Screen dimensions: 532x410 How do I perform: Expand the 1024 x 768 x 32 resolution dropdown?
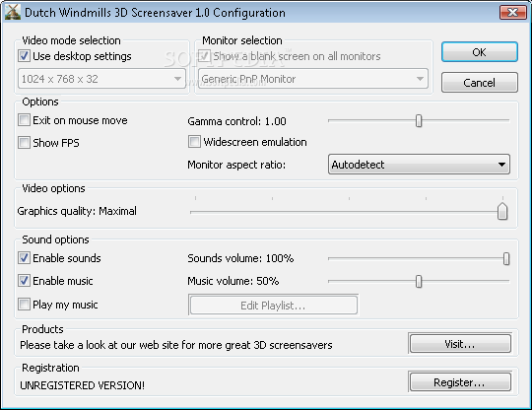coord(101,79)
